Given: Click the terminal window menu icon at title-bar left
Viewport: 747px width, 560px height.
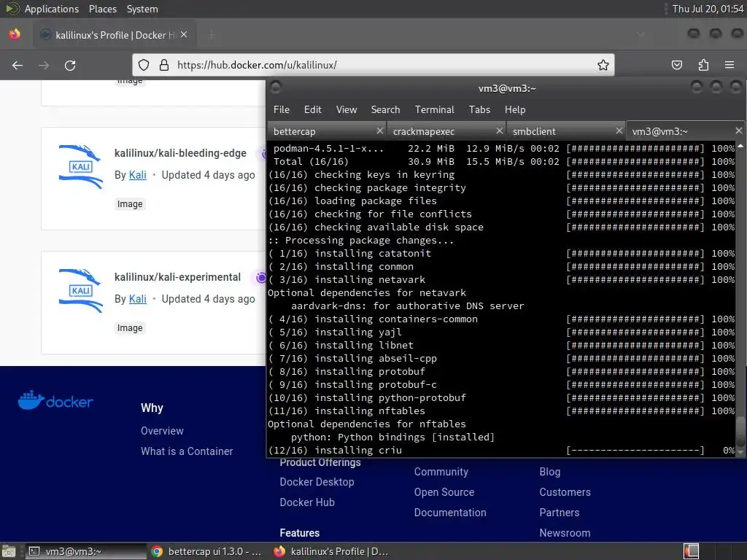Looking at the screenshot, I should tap(276, 87).
